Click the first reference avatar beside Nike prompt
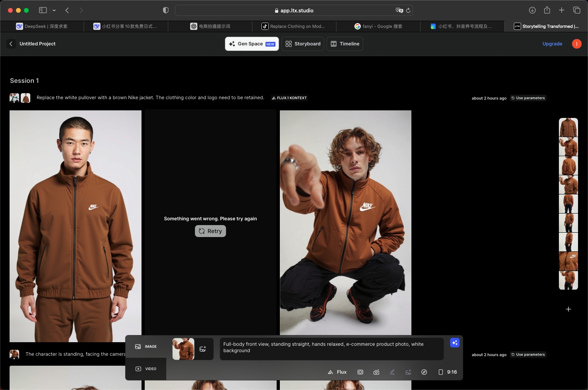This screenshot has width=588, height=390. click(14, 98)
